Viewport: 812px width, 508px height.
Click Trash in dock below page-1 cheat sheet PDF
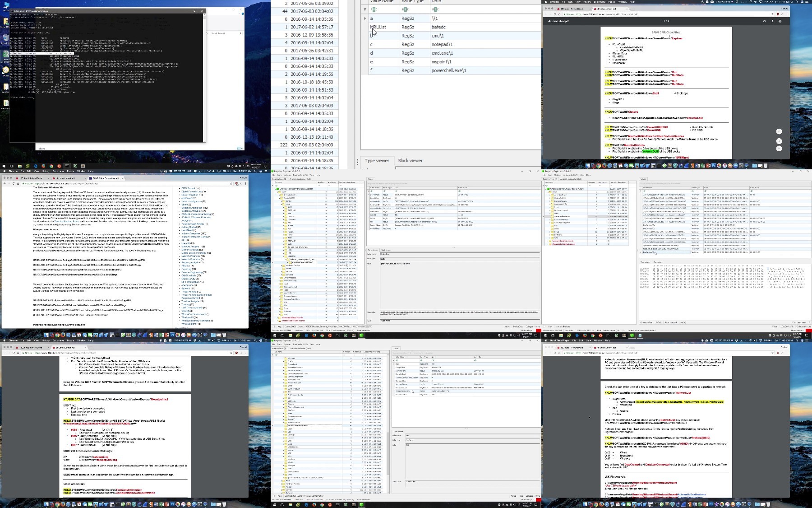point(766,166)
